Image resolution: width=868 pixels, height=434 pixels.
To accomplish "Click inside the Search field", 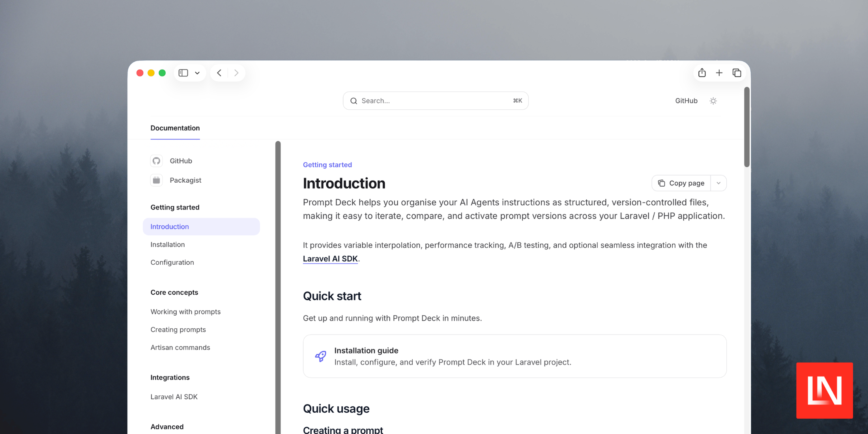I will coord(434,101).
